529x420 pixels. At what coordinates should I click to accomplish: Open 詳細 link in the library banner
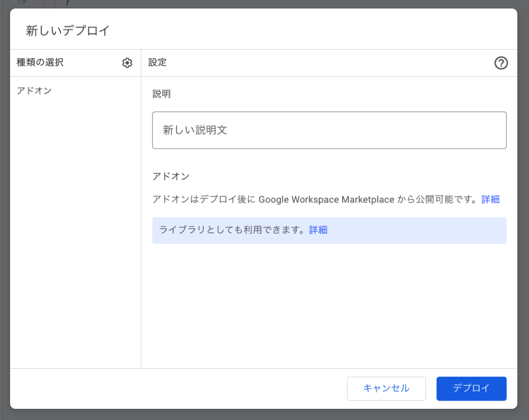click(318, 230)
